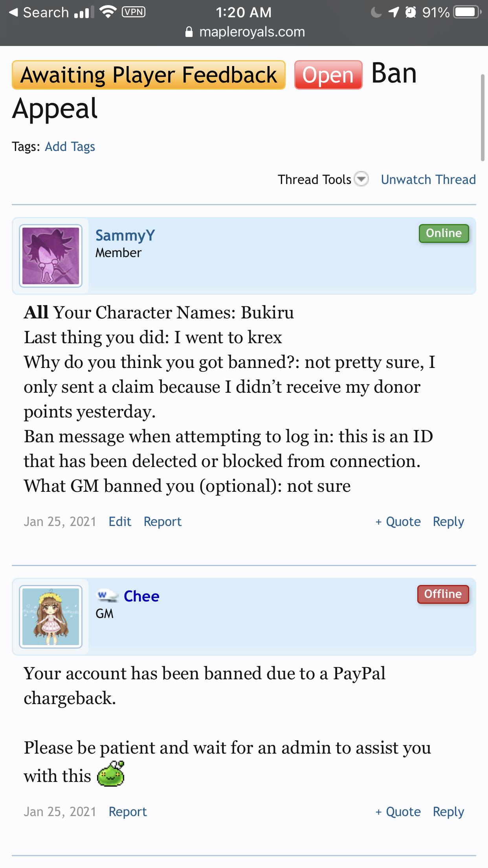Tap the lock icon beside mapleroyals.com
488x868 pixels.
(x=189, y=32)
